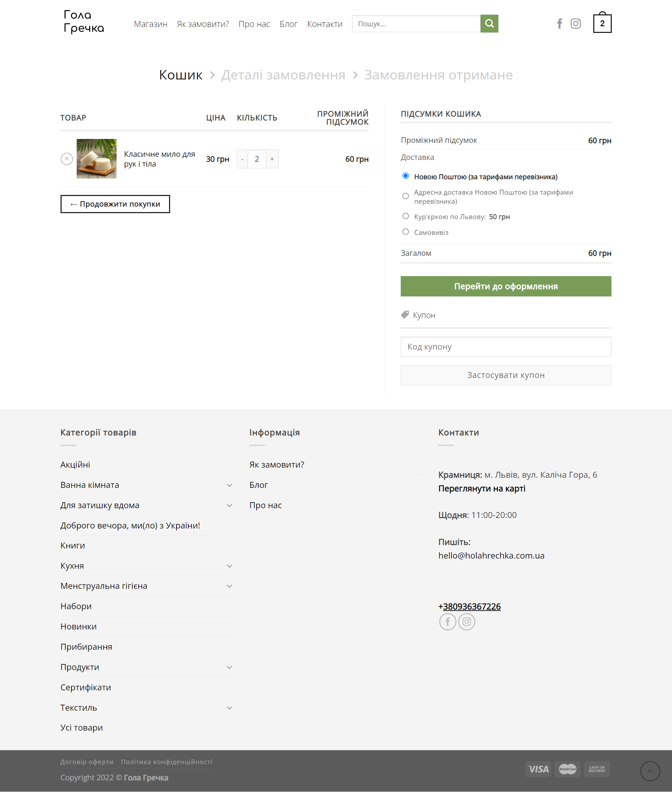Open Instagram from header icon
Viewport: 672px width, 792px height.
pos(575,23)
